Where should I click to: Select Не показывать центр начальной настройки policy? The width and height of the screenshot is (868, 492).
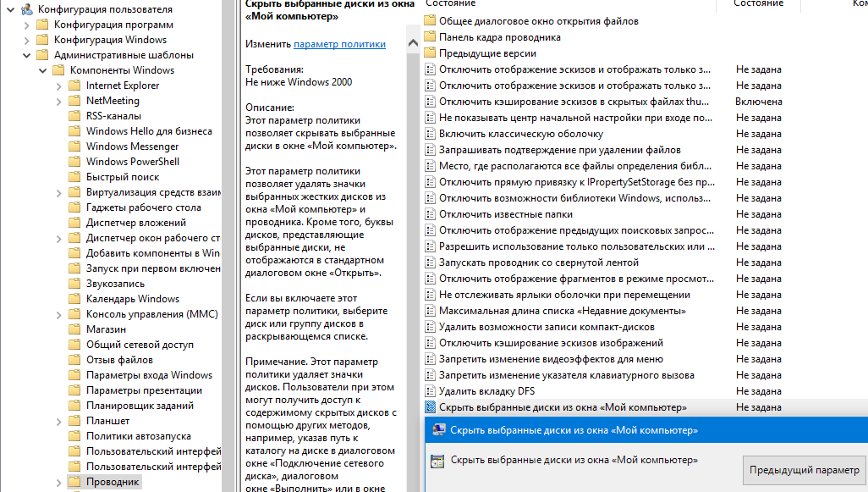[576, 118]
